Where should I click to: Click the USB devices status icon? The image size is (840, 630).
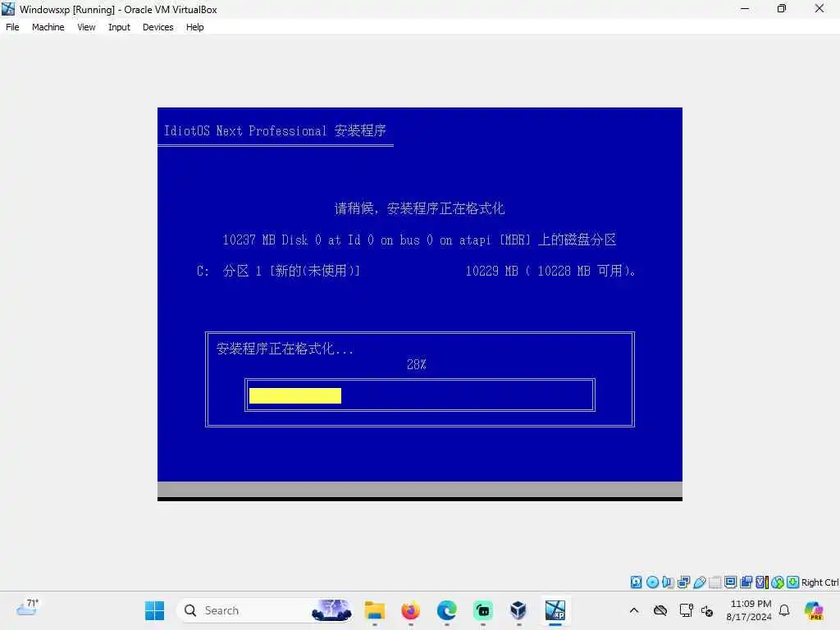point(699,582)
